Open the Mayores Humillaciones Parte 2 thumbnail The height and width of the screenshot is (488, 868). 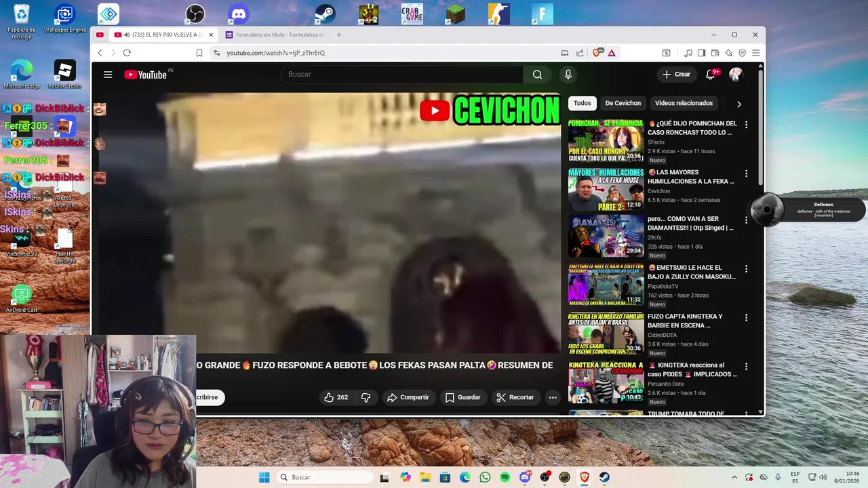(x=606, y=189)
